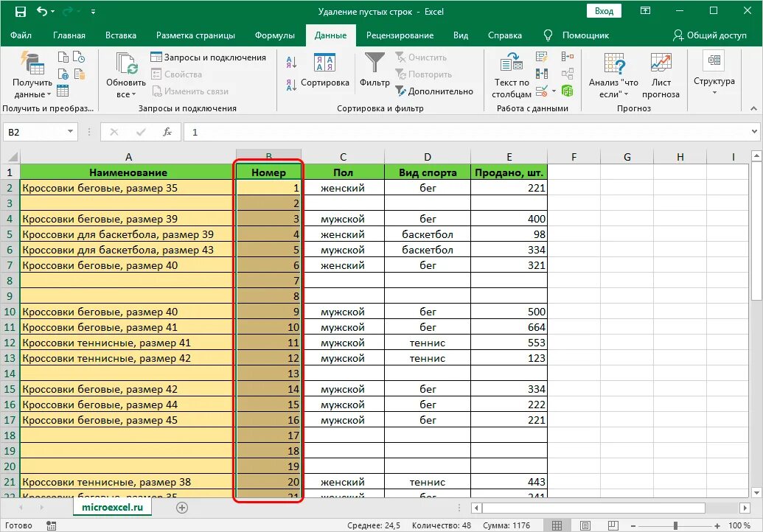Switch to Normal view
Viewport: 763px width, 532px height.
tap(557, 525)
